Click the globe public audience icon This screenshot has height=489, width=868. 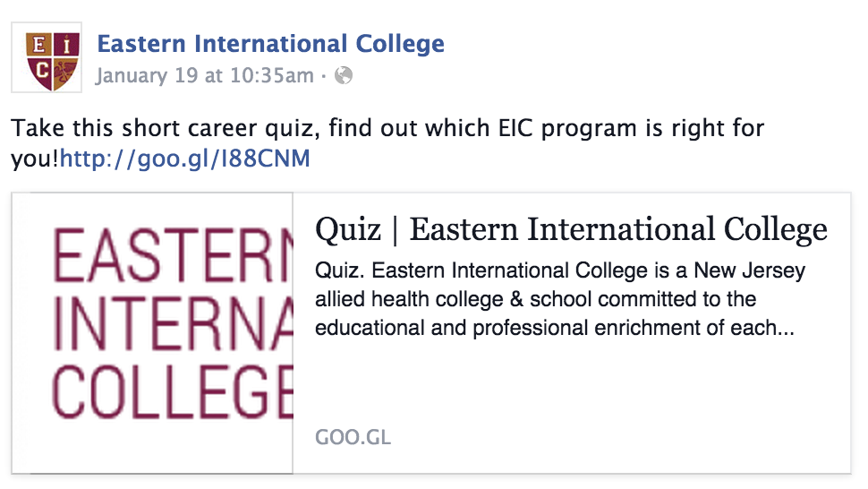(344, 75)
